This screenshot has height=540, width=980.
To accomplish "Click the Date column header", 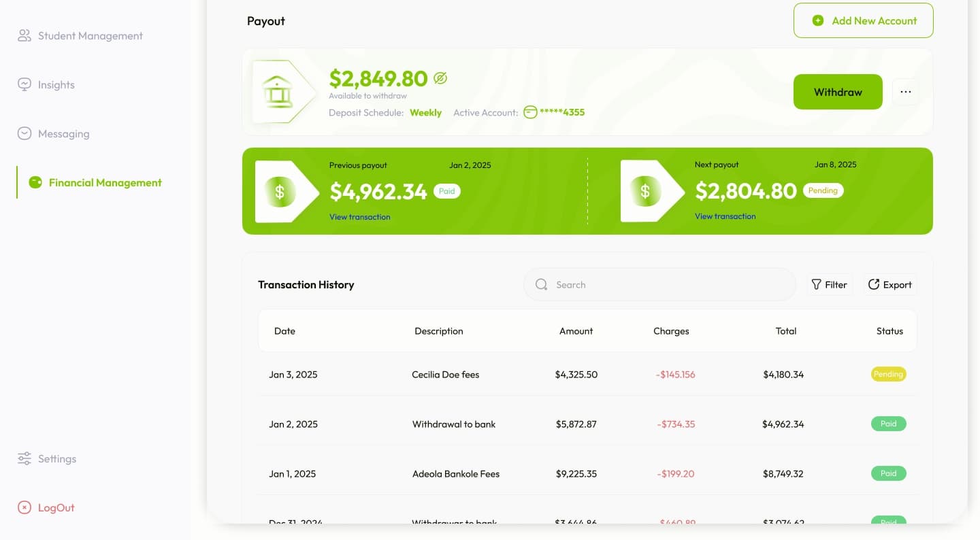I will click(x=284, y=331).
